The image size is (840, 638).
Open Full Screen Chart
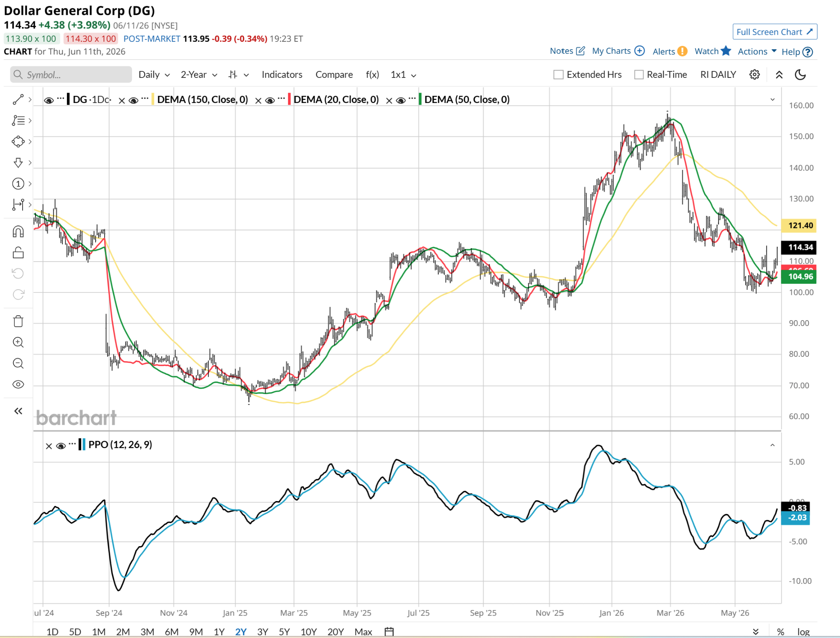[775, 32]
